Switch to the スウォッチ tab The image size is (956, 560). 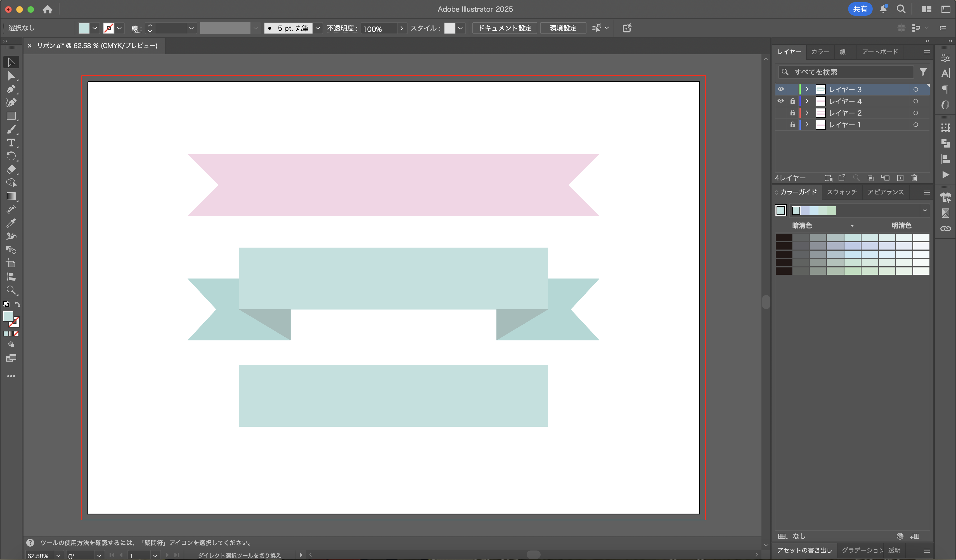pos(842,192)
